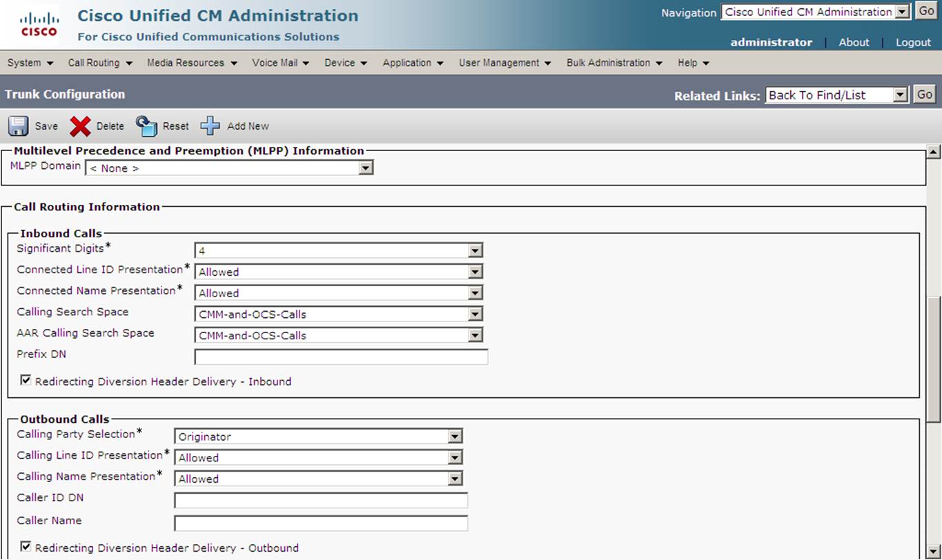Open the Voice Mail menu

pos(280,63)
